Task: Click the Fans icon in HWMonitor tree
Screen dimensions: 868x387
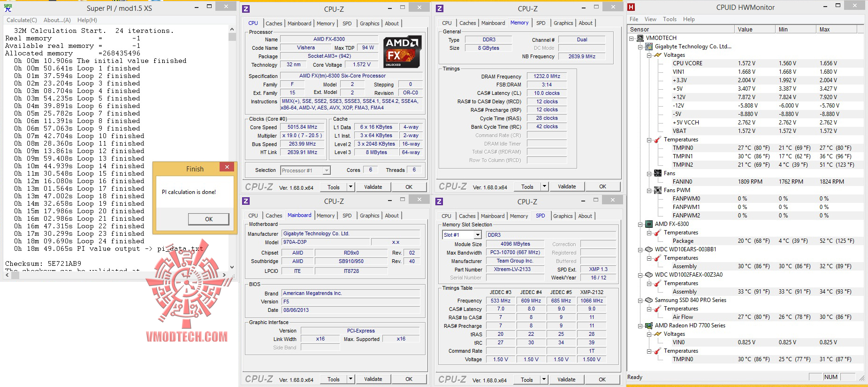Action: coord(658,173)
